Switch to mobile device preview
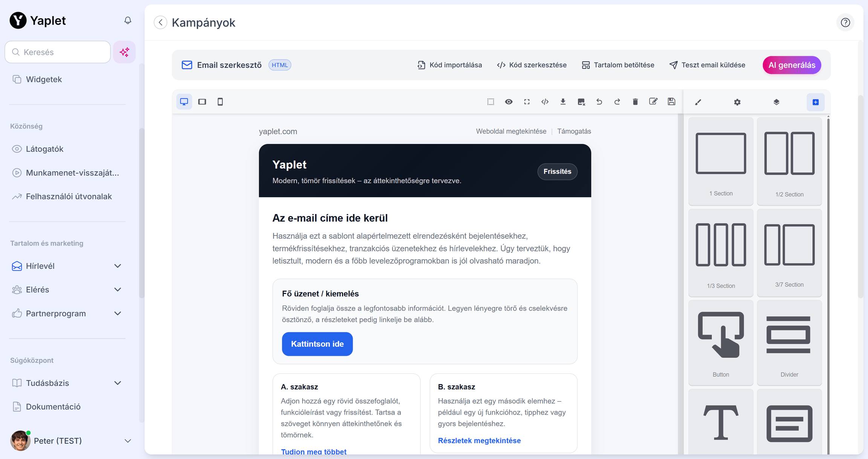This screenshot has height=459, width=868. point(220,102)
